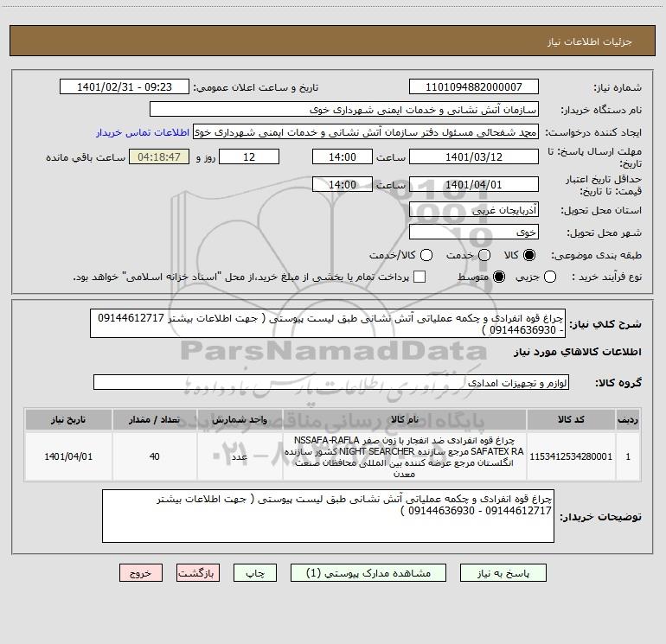The height and width of the screenshot is (644, 666).
Task: Select the کالا radio button
Action: 529,255
